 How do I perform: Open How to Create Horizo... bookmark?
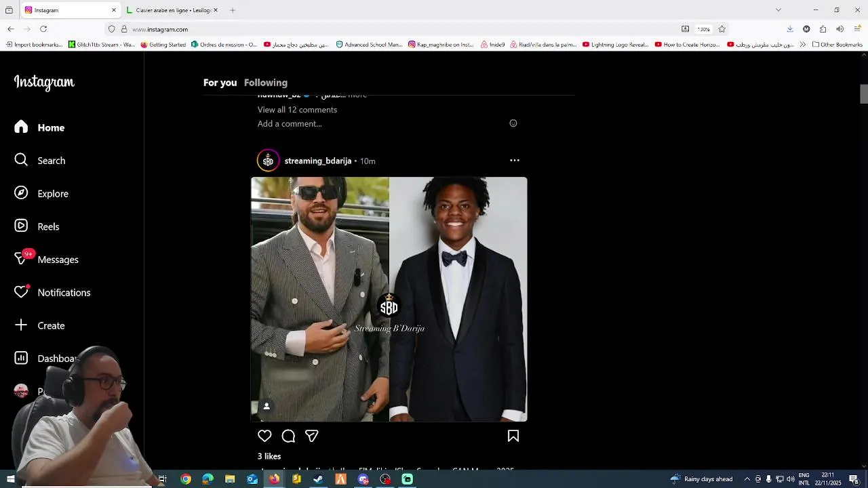click(687, 45)
